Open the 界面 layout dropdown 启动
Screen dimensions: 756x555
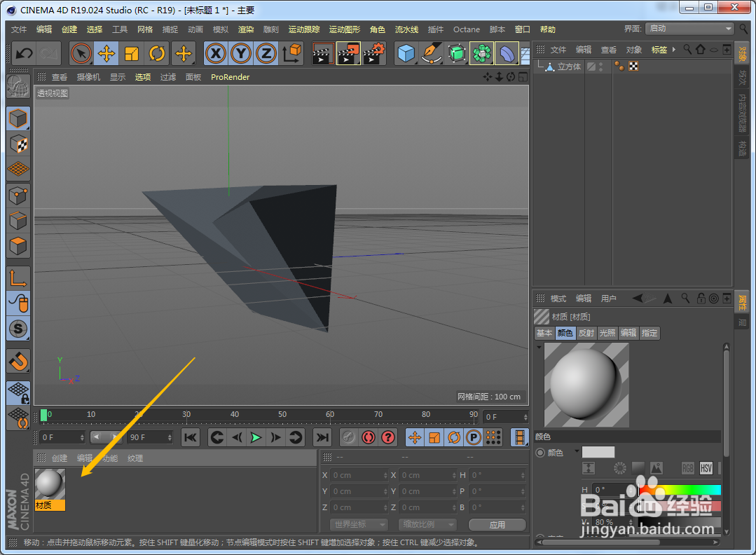point(690,29)
